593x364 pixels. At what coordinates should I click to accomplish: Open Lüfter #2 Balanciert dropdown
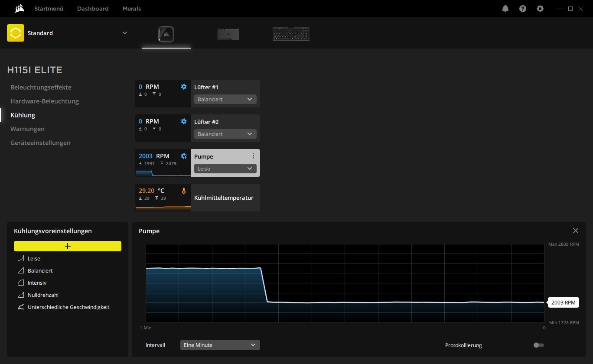[225, 134]
